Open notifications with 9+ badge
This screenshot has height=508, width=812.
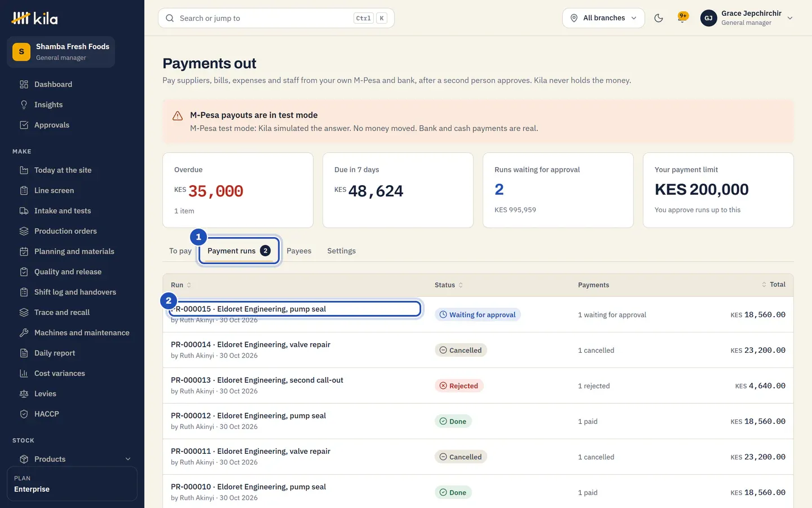click(x=683, y=17)
